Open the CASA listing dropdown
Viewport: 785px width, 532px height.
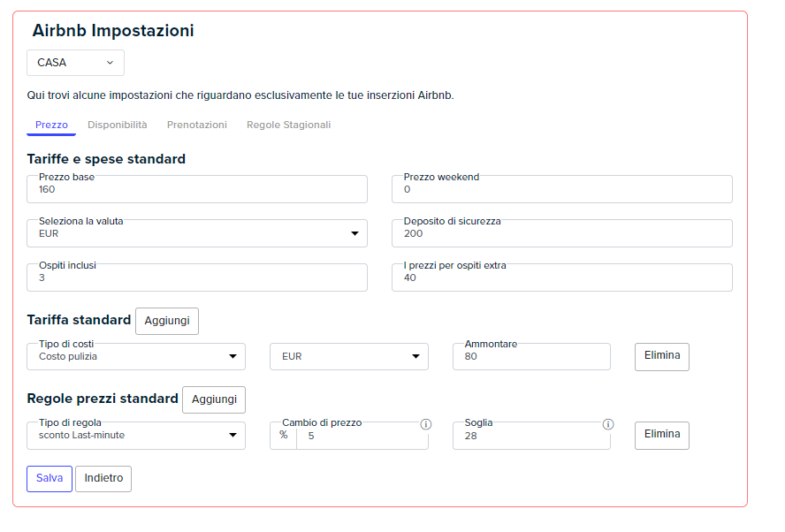click(75, 63)
